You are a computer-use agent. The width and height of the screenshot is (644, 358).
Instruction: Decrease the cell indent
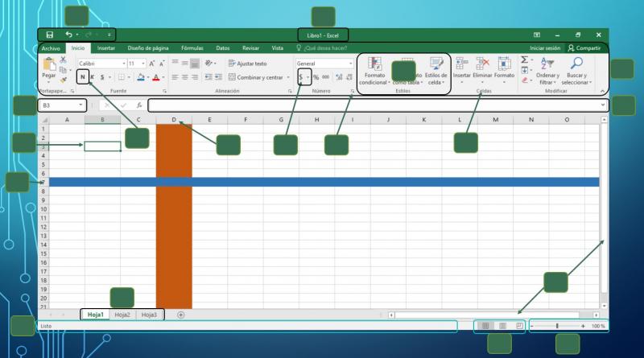tap(208, 77)
